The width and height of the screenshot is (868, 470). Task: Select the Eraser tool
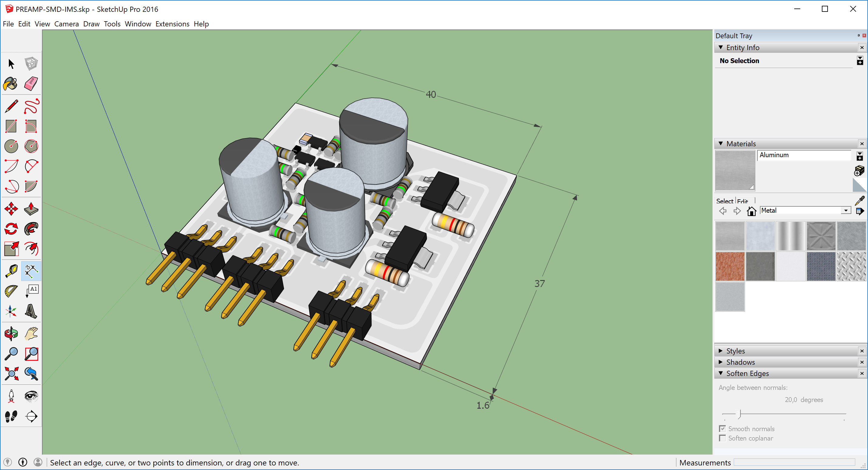coord(31,83)
